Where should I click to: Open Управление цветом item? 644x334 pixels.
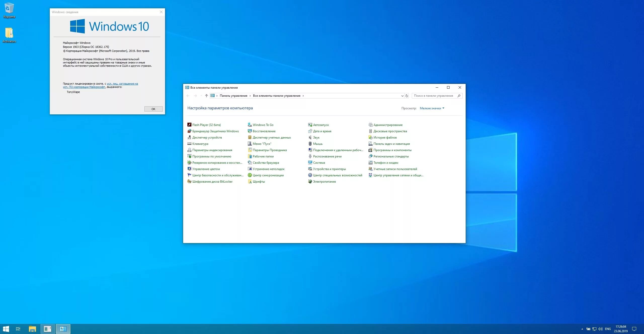coord(206,169)
